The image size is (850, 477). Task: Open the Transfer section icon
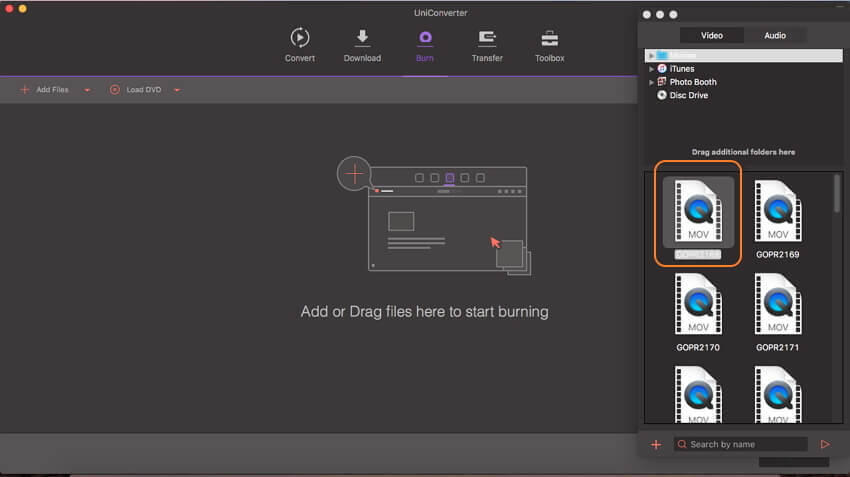(x=487, y=37)
